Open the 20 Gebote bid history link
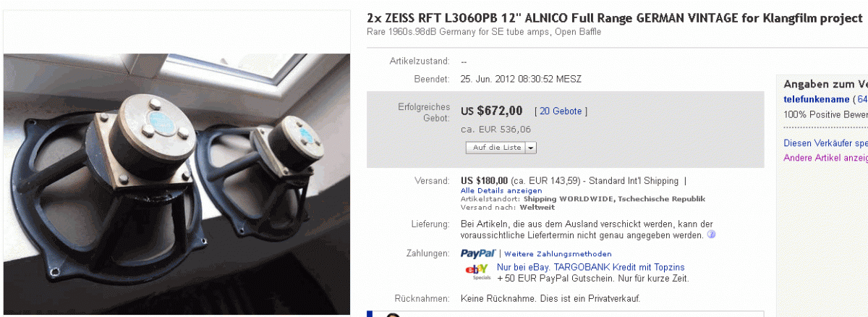This screenshot has width=868, height=317. [x=561, y=111]
